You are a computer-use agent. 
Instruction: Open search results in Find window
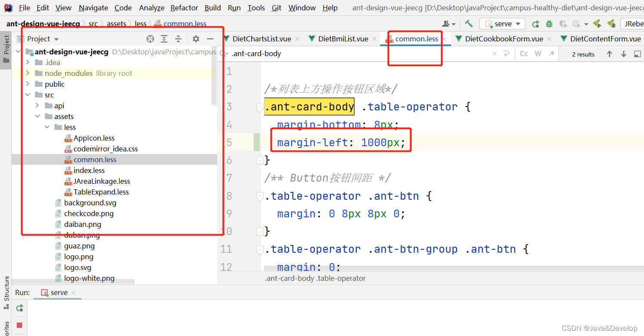click(638, 54)
